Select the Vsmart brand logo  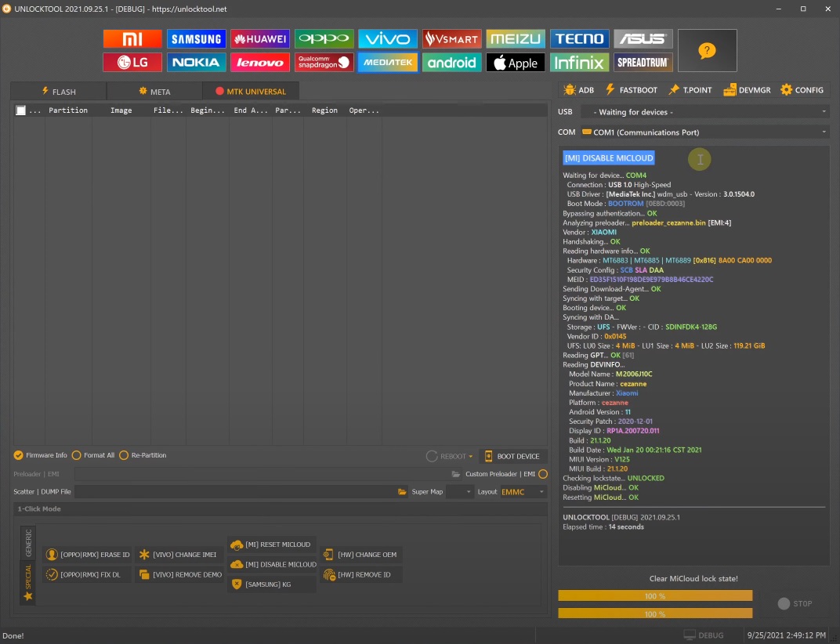pos(451,38)
